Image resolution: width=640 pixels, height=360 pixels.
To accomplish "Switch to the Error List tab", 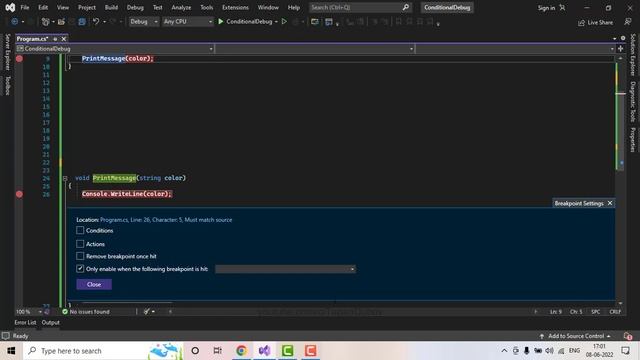I will point(25,322).
